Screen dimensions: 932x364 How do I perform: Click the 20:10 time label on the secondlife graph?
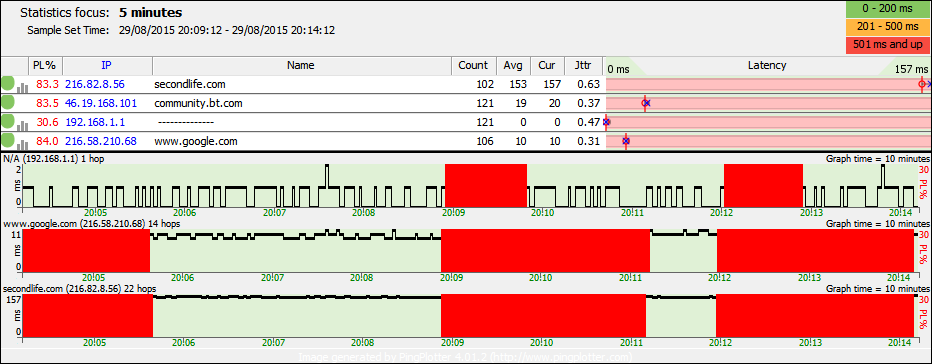542,343
